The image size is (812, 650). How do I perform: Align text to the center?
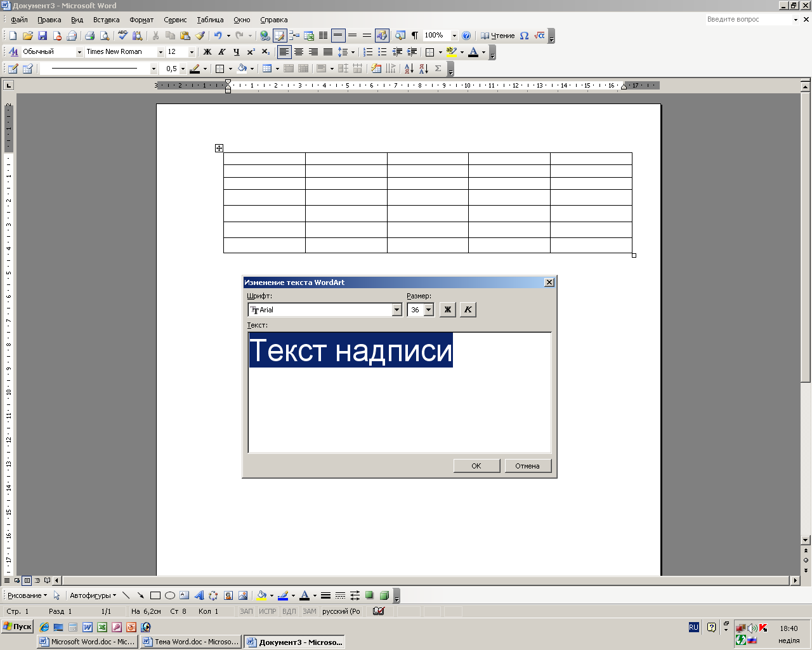tap(299, 52)
